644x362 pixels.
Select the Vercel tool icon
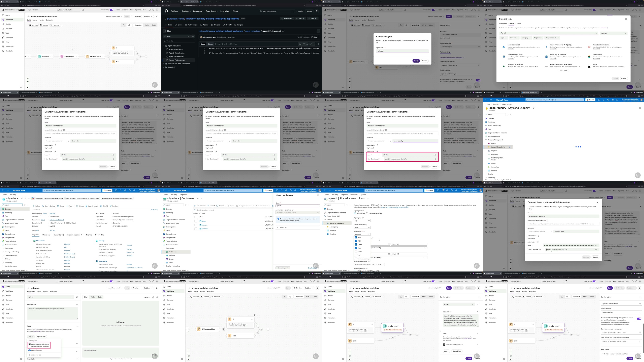(x=589, y=66)
